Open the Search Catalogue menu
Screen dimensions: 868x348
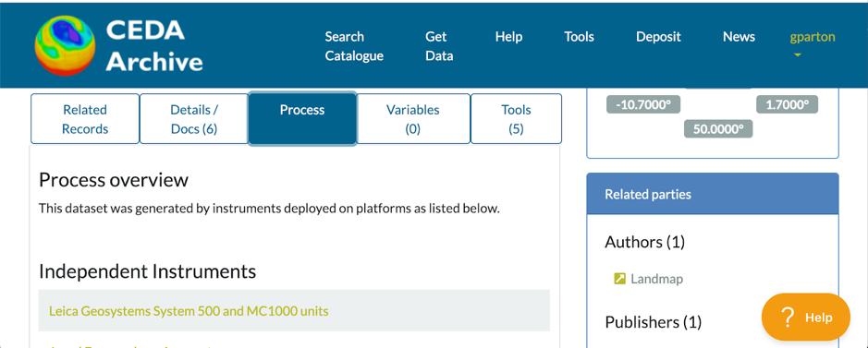pos(354,46)
